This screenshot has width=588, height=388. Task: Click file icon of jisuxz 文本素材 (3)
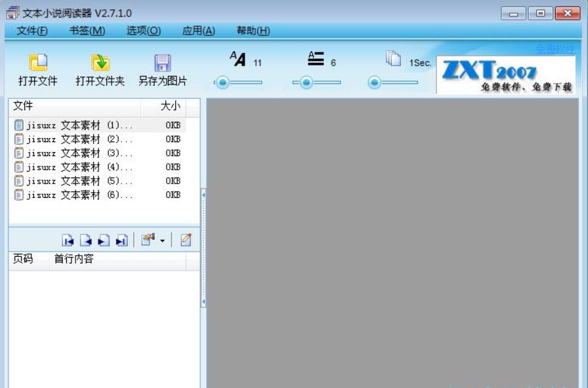pyautogui.click(x=19, y=153)
